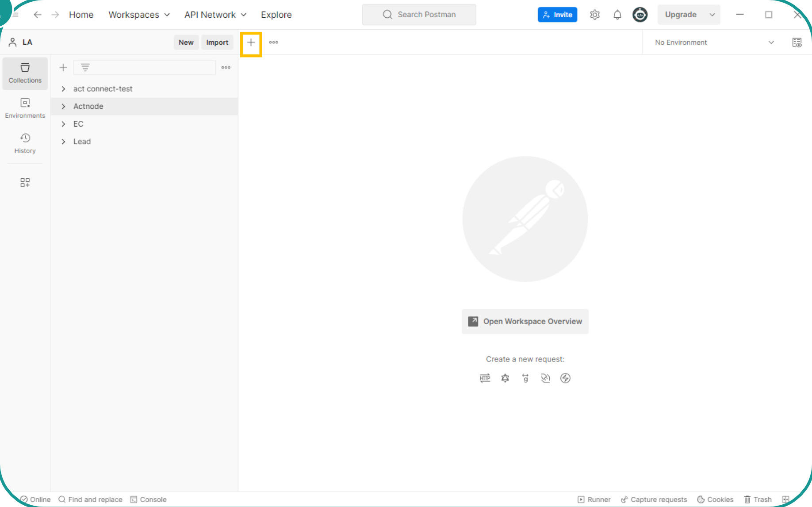Viewport: 812px width, 507px height.
Task: Open the collections panel ellipsis options
Action: 226,67
